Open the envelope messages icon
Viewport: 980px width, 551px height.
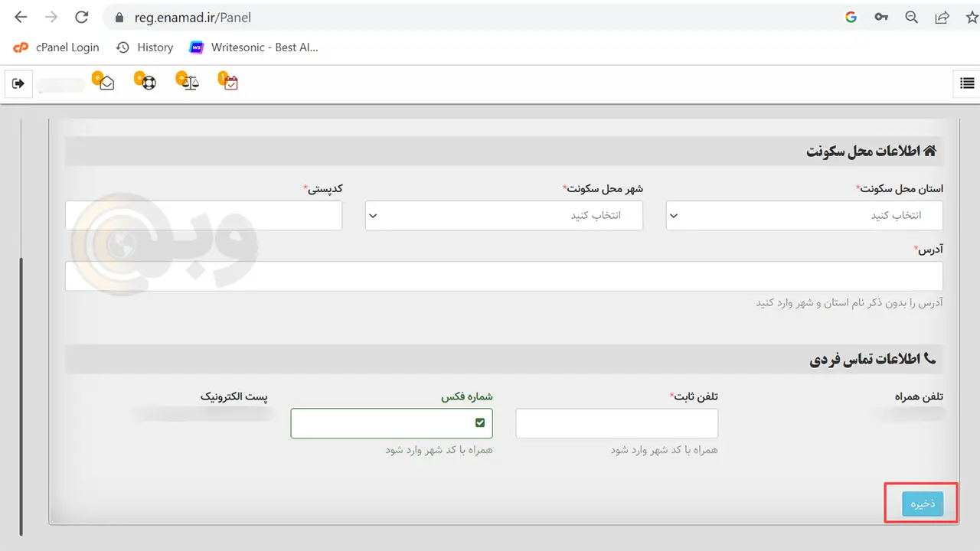pyautogui.click(x=106, y=83)
